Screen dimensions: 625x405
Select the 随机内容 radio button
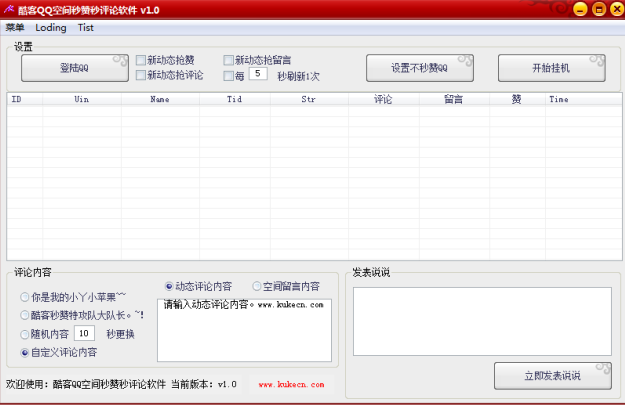[24, 333]
